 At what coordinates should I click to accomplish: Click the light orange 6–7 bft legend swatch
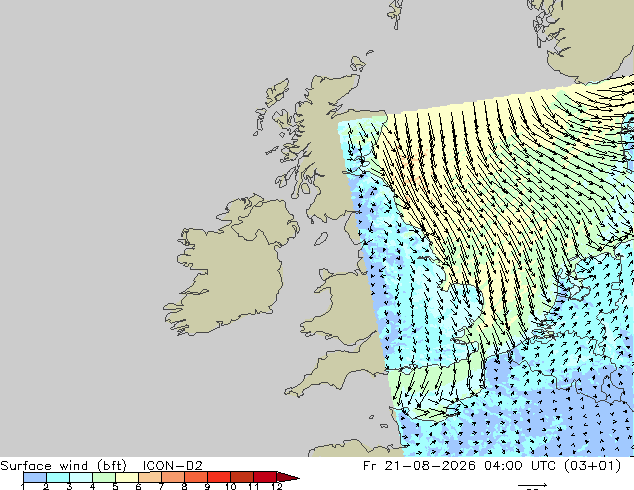click(x=150, y=477)
